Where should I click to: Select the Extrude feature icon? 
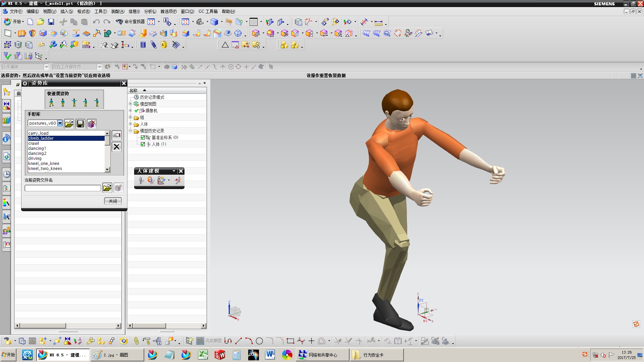coord(22,33)
